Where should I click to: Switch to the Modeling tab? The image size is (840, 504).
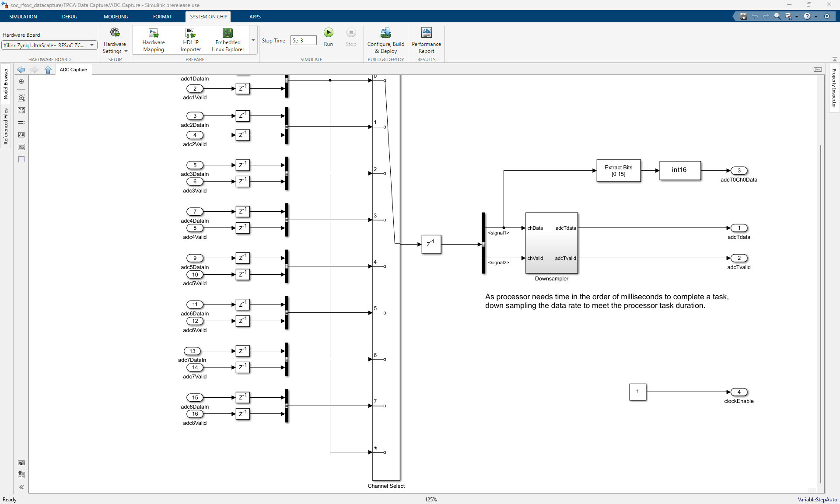point(115,17)
